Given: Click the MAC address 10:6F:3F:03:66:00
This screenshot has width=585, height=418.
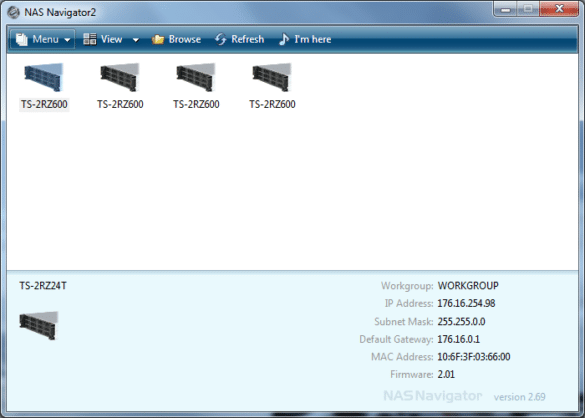Looking at the screenshot, I should click(474, 357).
